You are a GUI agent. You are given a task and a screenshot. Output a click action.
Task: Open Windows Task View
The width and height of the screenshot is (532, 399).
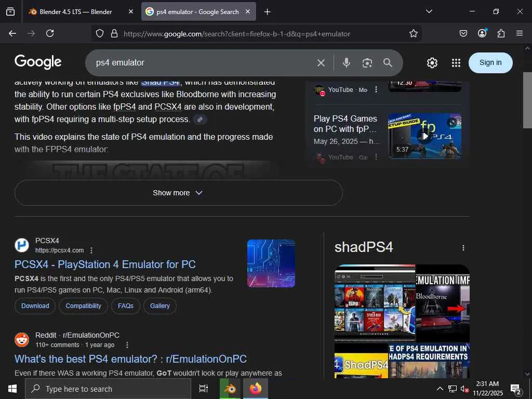pos(204,389)
